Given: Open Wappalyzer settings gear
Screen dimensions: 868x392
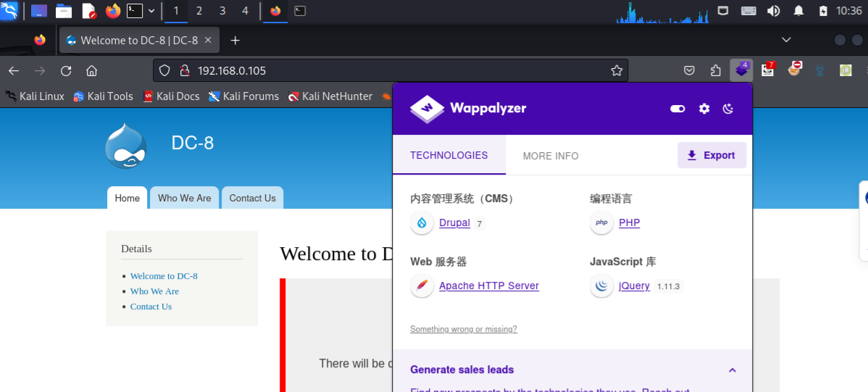Looking at the screenshot, I should click(704, 109).
